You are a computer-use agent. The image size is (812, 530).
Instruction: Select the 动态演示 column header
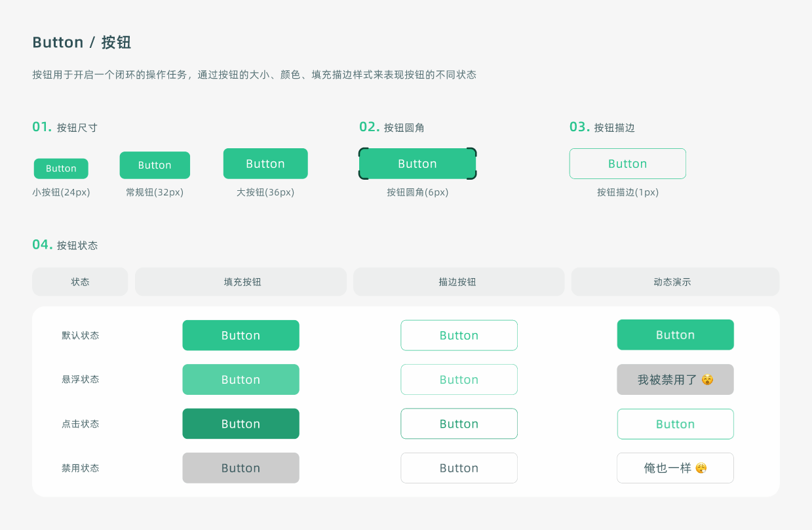(675, 282)
